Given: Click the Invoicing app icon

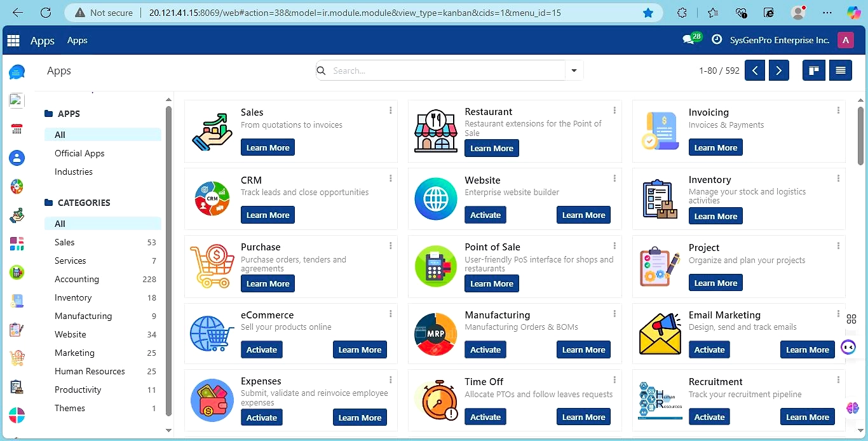Looking at the screenshot, I should 660,131.
